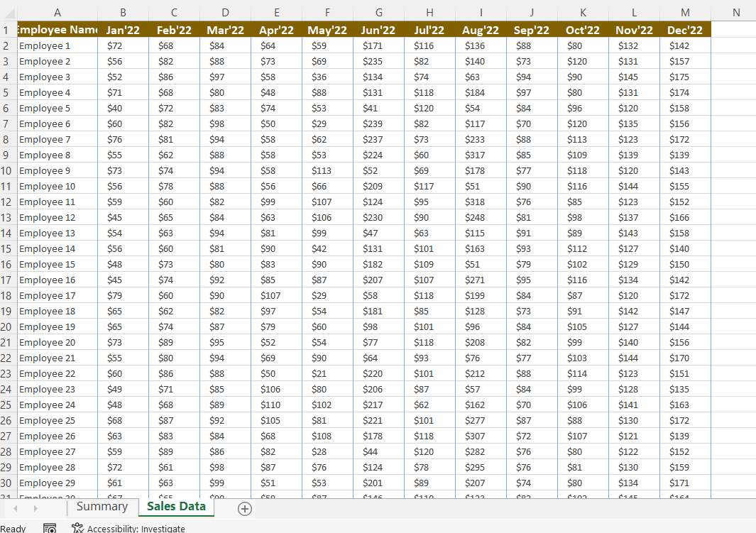Click the previous sheet navigation arrow
756x533 pixels.
click(15, 508)
